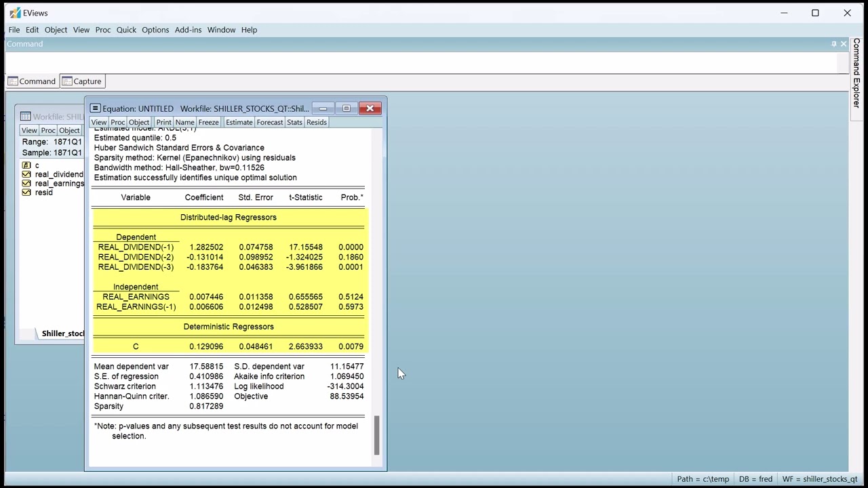Click the DB = fred status entry
Image resolution: width=868 pixels, height=488 pixels.
(755, 479)
